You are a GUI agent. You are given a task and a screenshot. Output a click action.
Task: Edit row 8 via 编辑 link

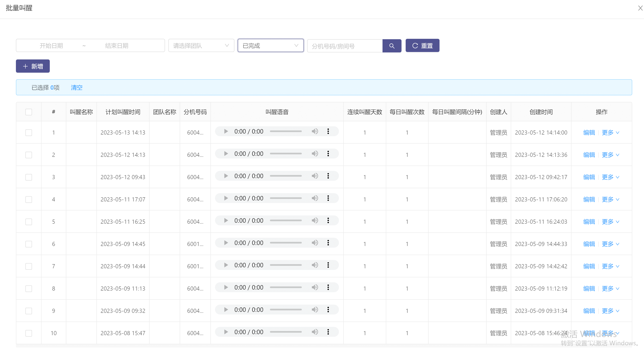(589, 289)
